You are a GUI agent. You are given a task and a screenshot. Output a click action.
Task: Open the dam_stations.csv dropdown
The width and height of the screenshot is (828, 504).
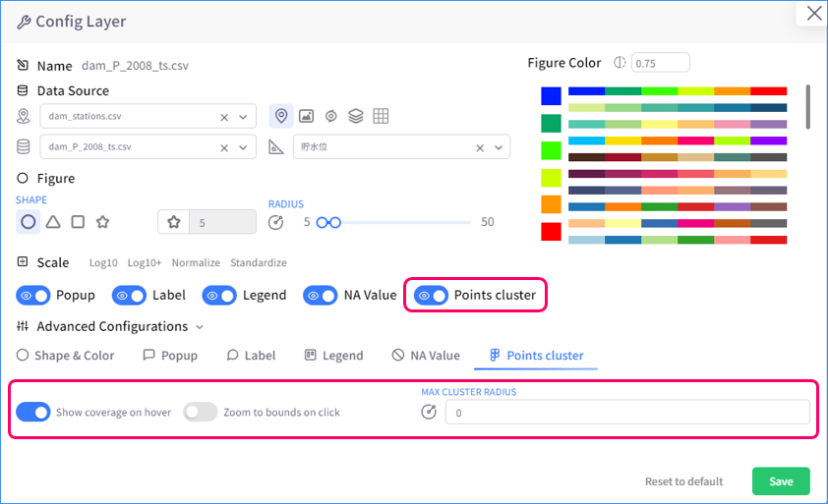(x=243, y=117)
